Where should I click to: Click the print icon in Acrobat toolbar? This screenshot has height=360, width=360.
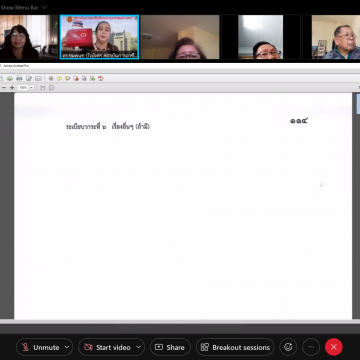19,78
